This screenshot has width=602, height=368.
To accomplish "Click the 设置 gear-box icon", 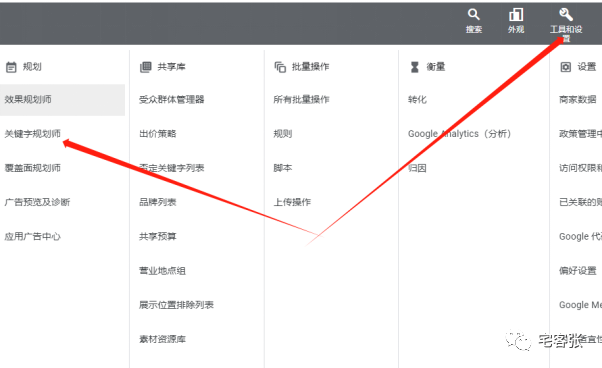I will click(566, 67).
